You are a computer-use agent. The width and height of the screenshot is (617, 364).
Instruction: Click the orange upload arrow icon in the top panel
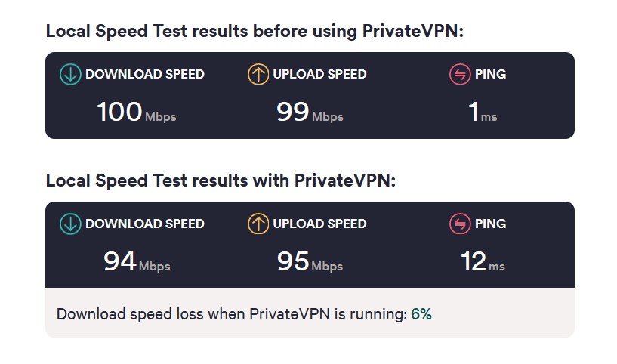tap(258, 74)
